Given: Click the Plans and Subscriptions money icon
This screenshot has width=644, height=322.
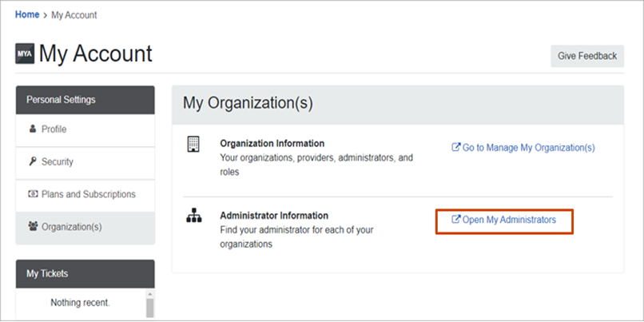Looking at the screenshot, I should point(33,194).
